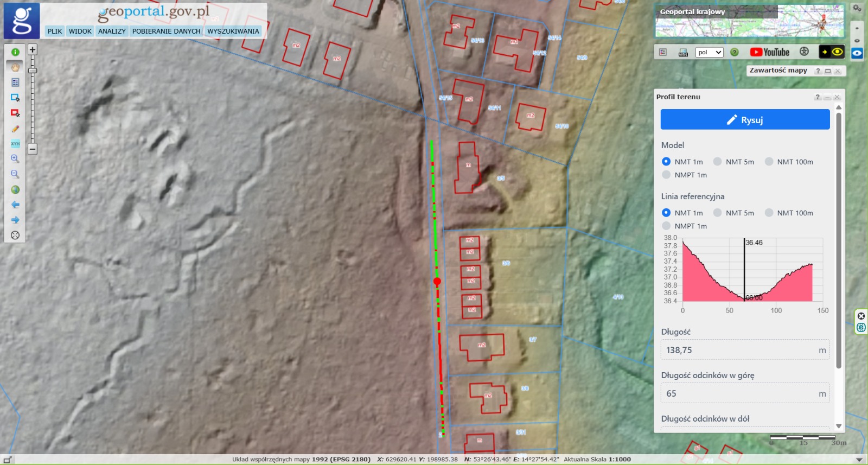The width and height of the screenshot is (868, 465).
Task: Open the YouTube channel link
Action: tap(769, 52)
